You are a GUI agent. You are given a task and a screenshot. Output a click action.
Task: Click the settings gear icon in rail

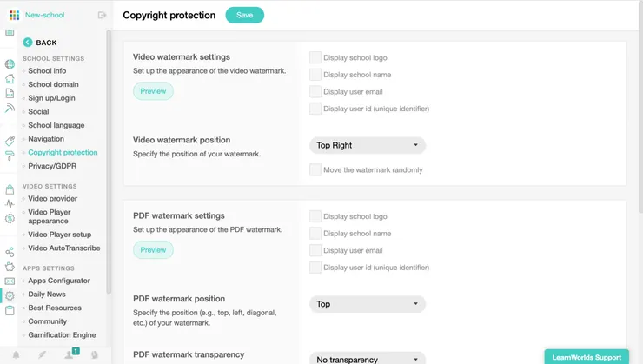coord(10,295)
